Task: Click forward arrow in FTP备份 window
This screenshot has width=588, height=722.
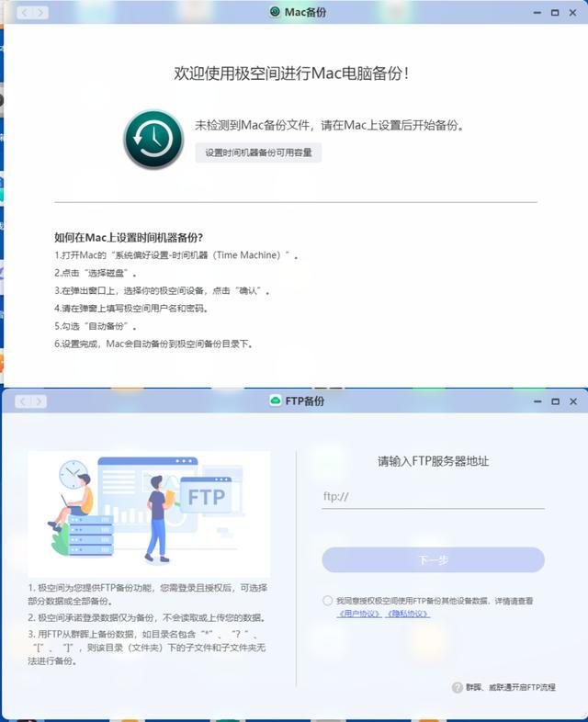Action: pyautogui.click(x=40, y=401)
